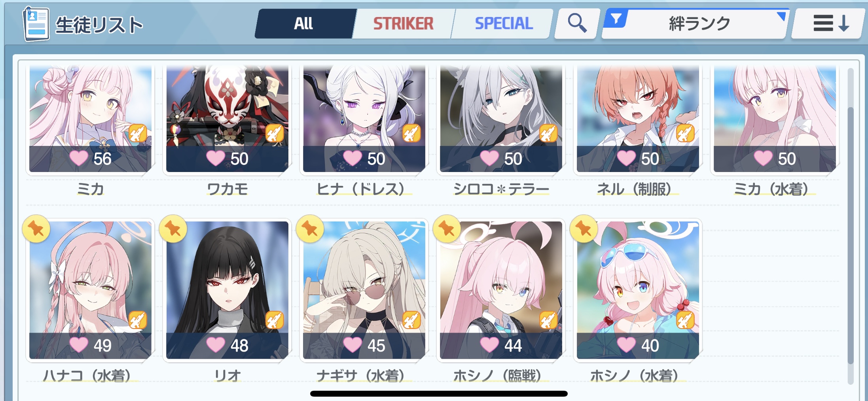
Task: Click the 生徒リスト student list clipboard icon
Action: click(x=36, y=24)
